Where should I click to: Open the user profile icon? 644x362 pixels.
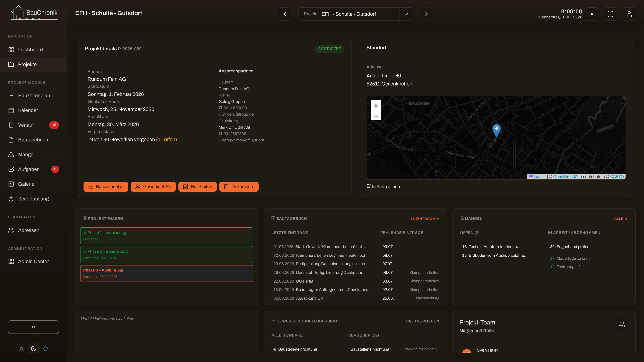[629, 14]
